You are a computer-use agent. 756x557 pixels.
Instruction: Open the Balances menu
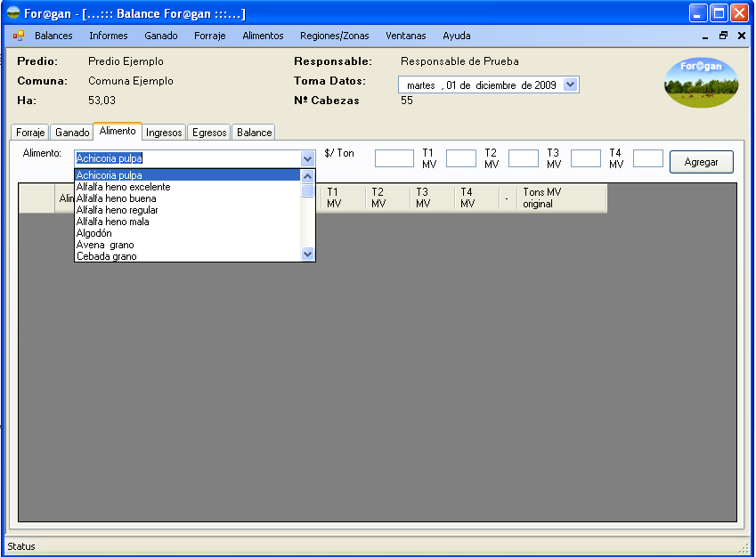pyautogui.click(x=53, y=36)
